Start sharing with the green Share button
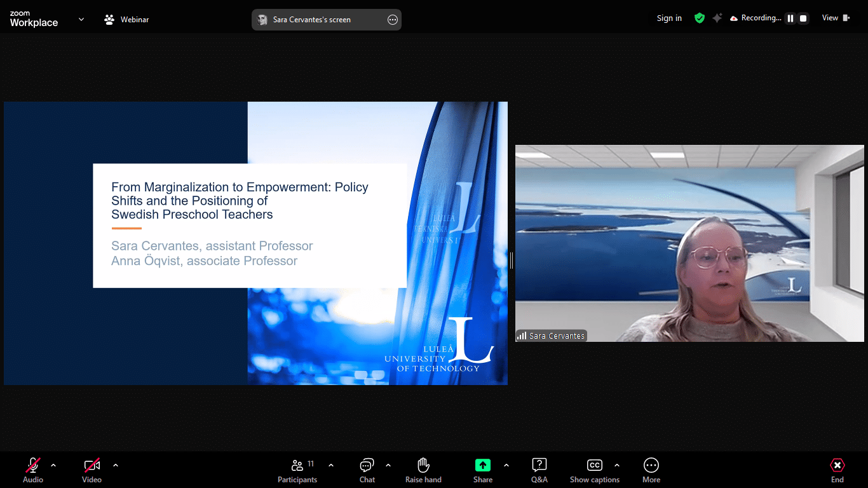 [483, 470]
